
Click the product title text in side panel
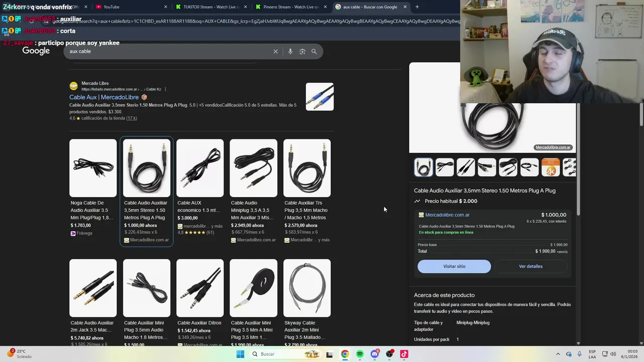click(x=485, y=191)
